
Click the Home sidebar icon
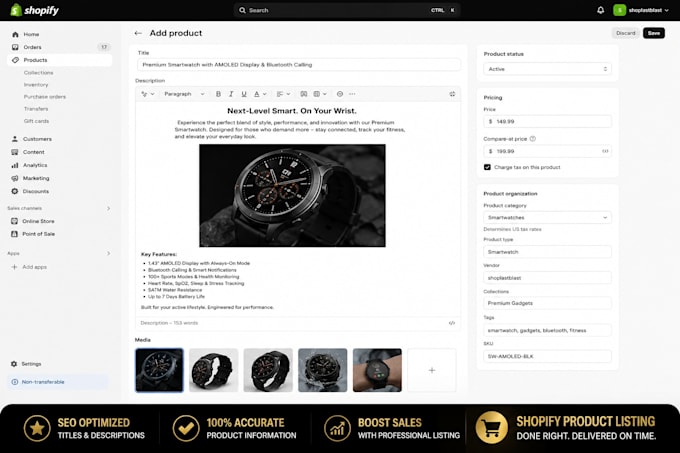pyautogui.click(x=15, y=34)
